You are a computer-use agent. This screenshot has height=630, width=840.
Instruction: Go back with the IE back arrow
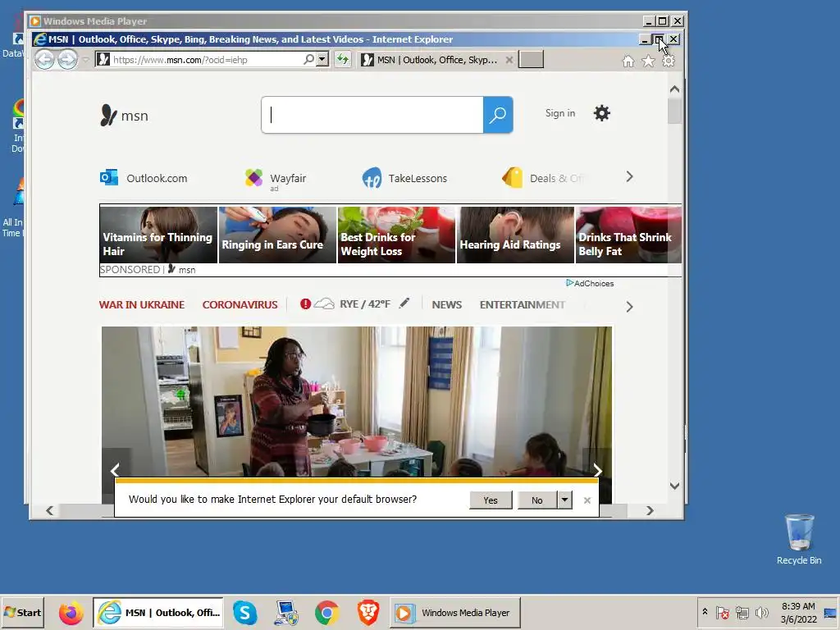(45, 59)
